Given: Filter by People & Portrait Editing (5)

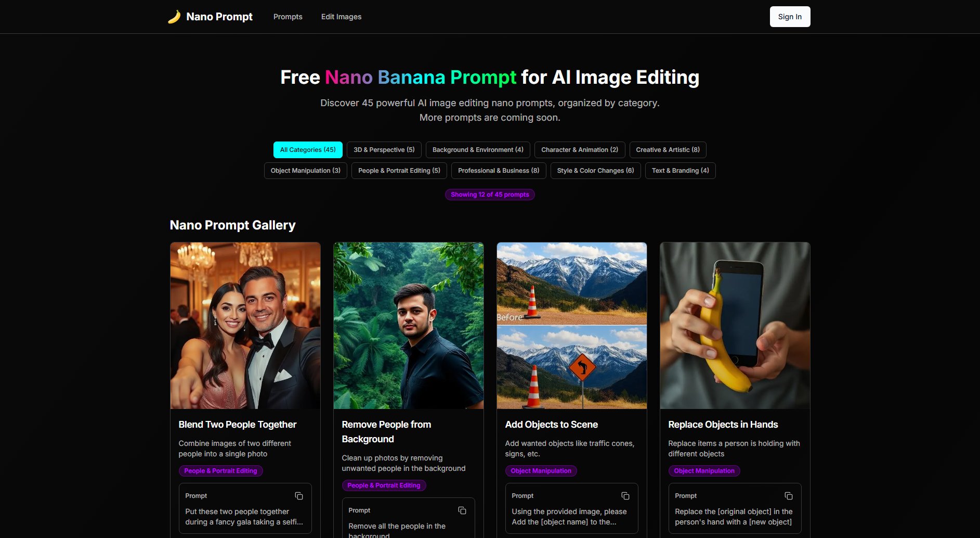Looking at the screenshot, I should 399,171.
